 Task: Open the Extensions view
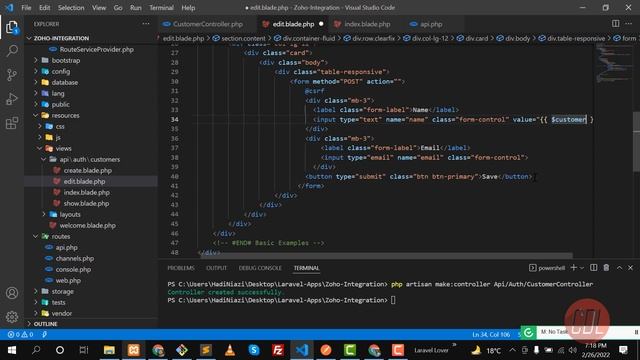click(12, 123)
